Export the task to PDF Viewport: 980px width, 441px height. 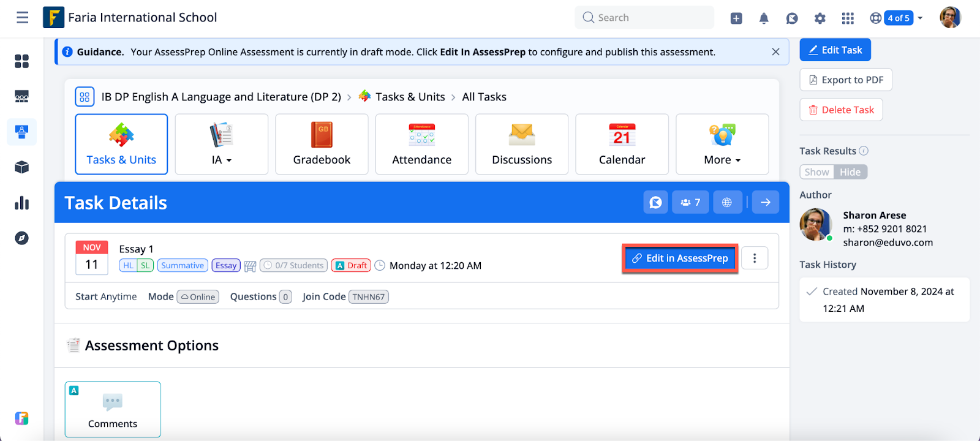846,80
